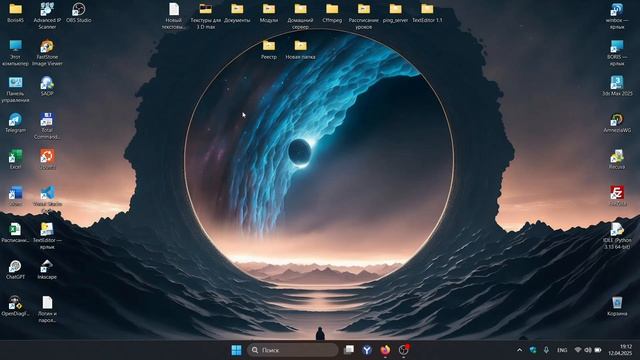Click the microphone tray icon

(x=546, y=350)
